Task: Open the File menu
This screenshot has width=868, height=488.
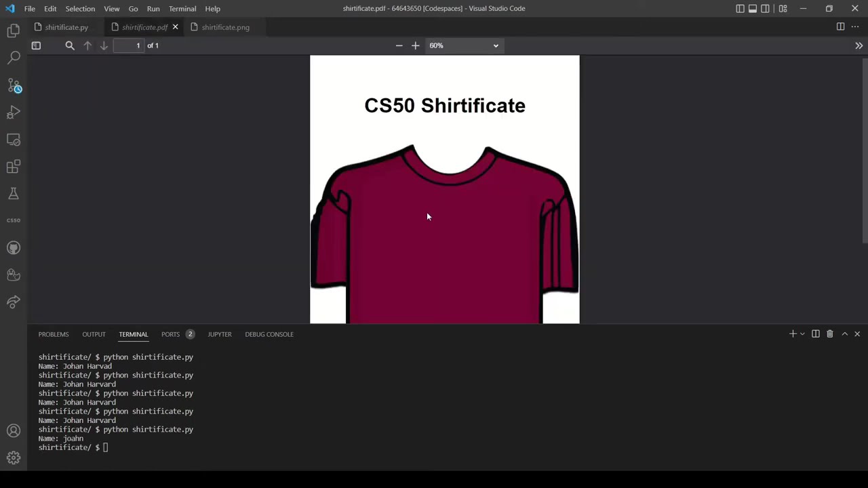Action: pos(30,9)
